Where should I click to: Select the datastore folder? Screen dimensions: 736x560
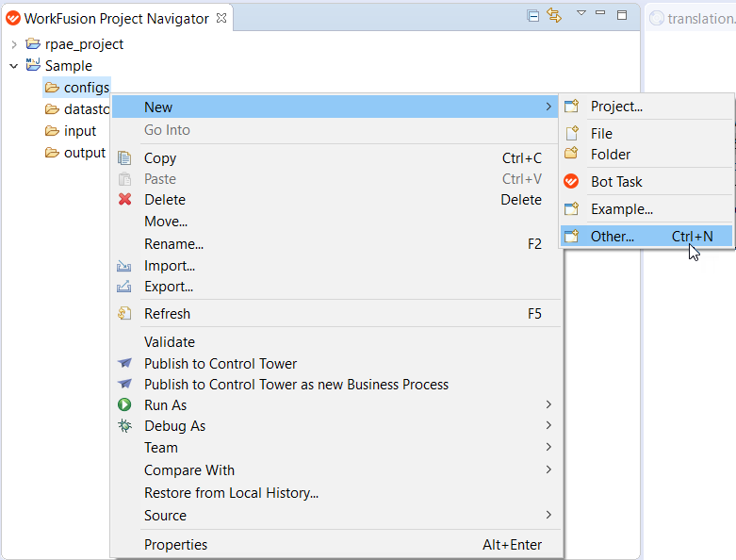click(x=87, y=109)
